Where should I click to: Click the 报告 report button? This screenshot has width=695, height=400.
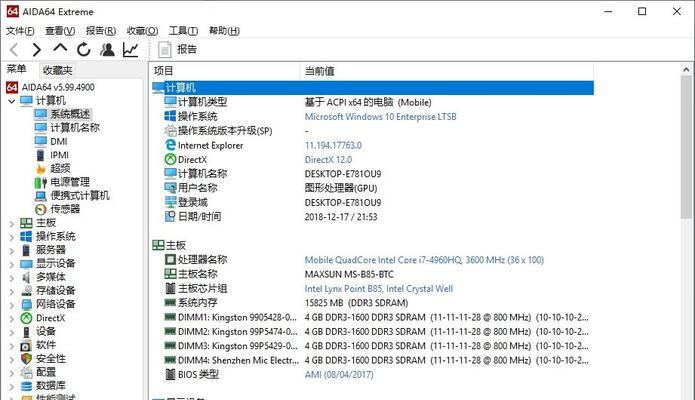tap(177, 49)
